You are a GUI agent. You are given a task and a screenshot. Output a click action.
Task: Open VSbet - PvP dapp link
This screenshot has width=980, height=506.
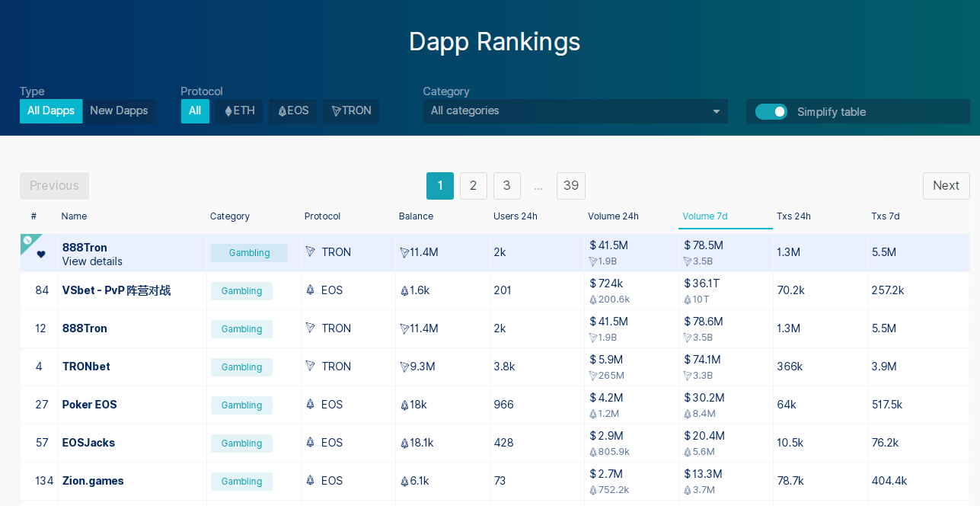(x=117, y=290)
